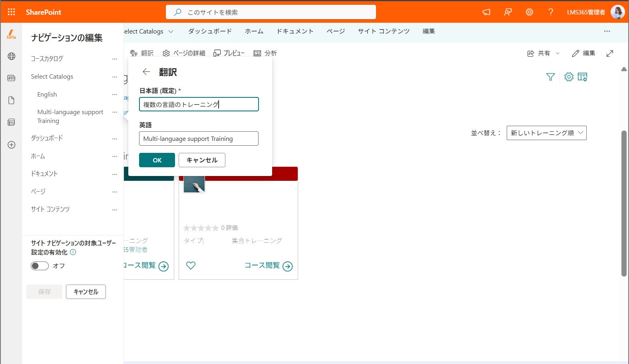629x364 pixels.
Task: Favorite the course with the heart icon
Action: (191, 265)
